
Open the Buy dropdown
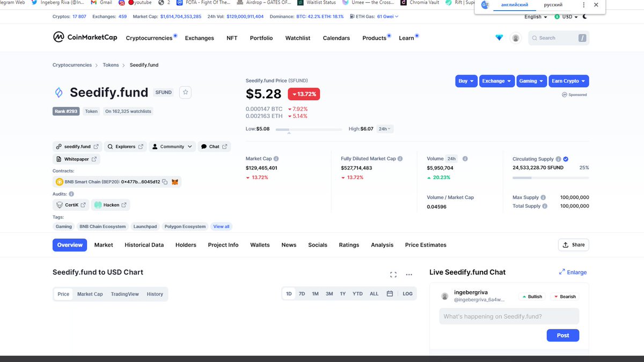point(466,81)
